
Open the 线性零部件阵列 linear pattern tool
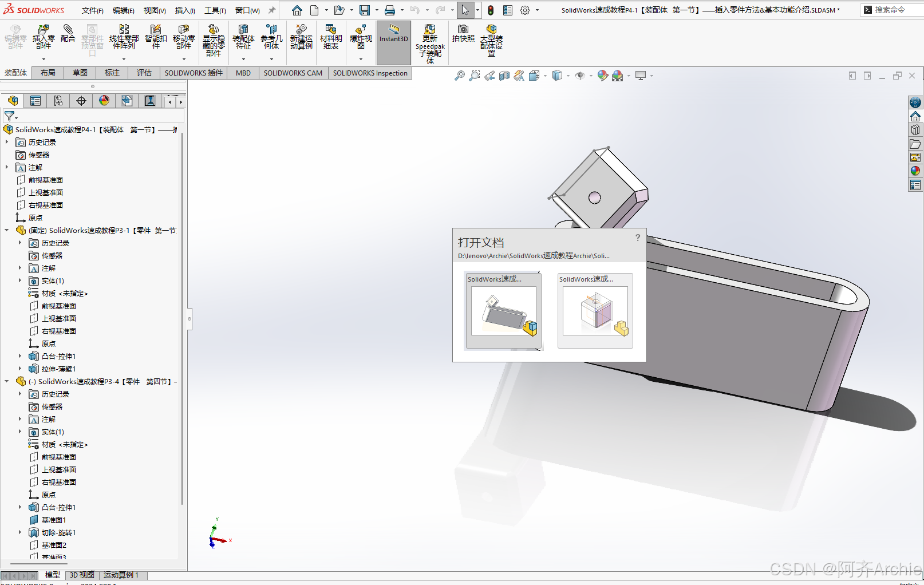[x=124, y=37]
